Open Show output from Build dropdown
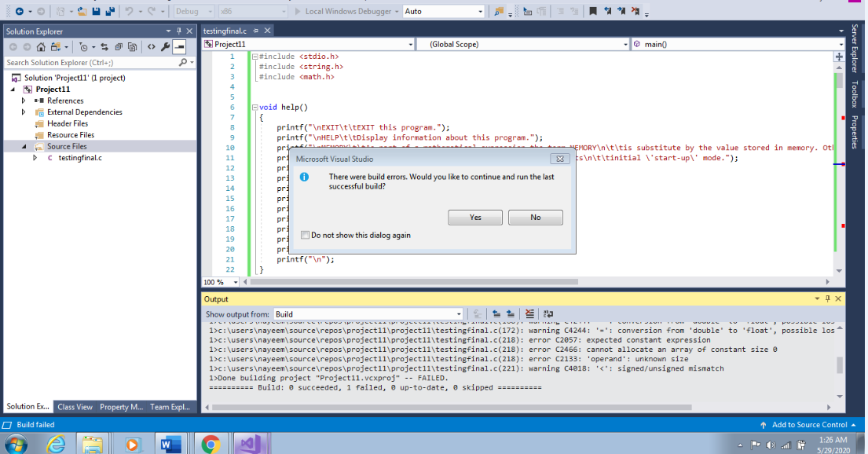This screenshot has height=454, width=868. coord(459,314)
